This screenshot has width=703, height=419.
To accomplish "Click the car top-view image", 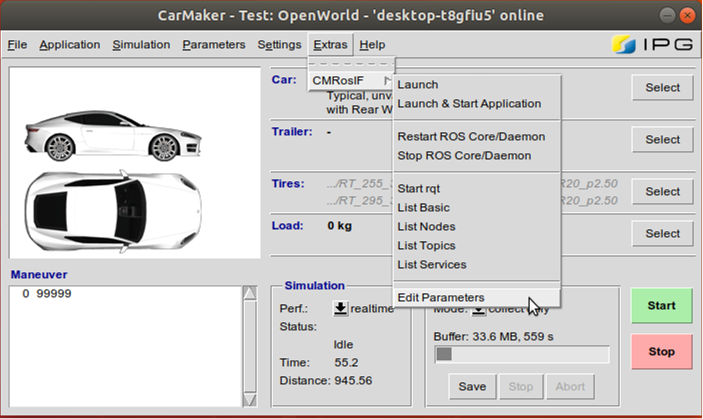I will 113,211.
